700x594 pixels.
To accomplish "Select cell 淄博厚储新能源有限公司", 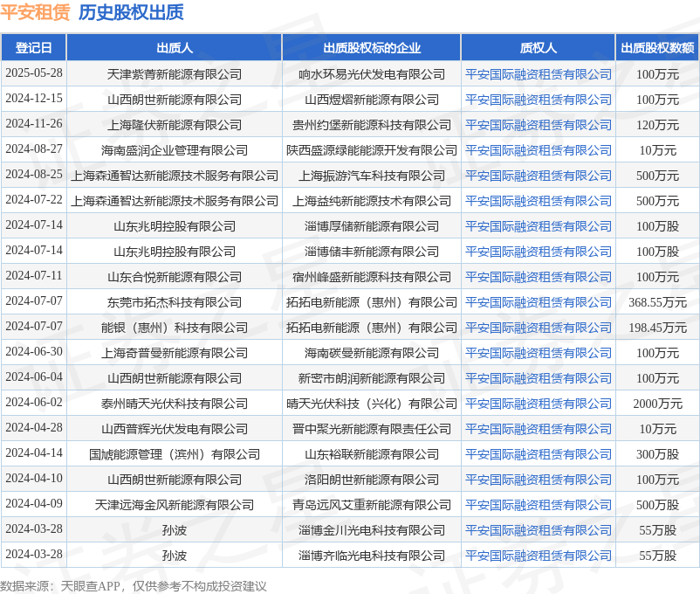I will tap(372, 226).
